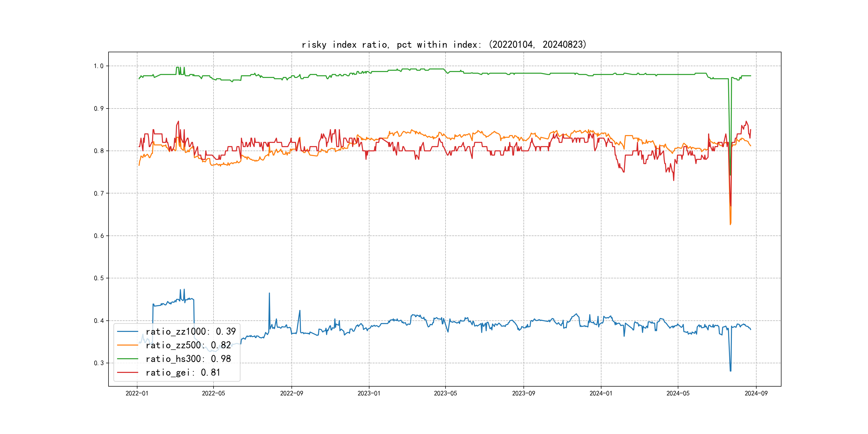Click the green ratio_hs300 legend line sample
The height and width of the screenshot is (434, 868).
tap(127, 359)
